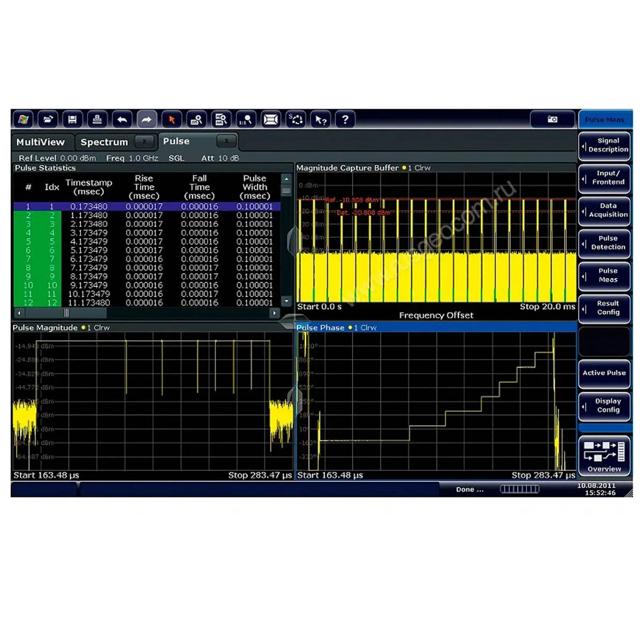
Task: Redo the last undone action
Action: point(147,119)
